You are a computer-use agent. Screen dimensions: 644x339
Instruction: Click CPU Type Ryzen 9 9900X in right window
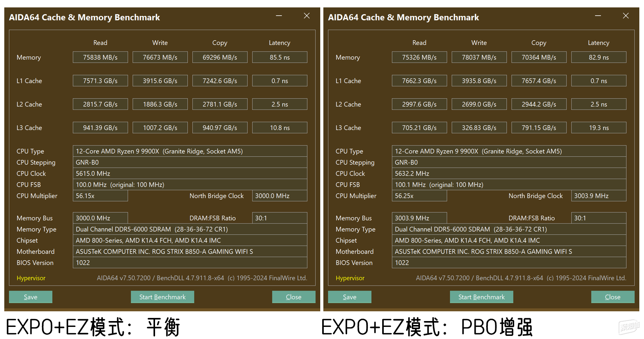(509, 151)
